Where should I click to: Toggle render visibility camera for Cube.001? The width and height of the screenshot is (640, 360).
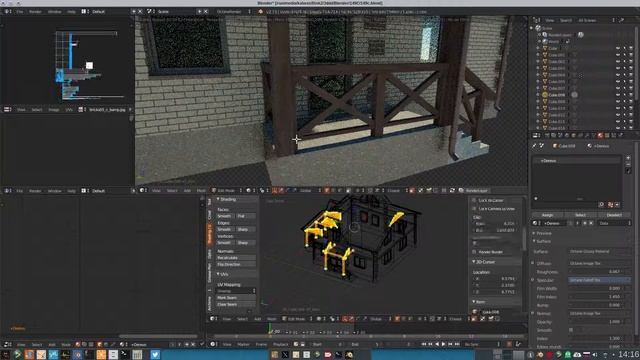coord(631,55)
